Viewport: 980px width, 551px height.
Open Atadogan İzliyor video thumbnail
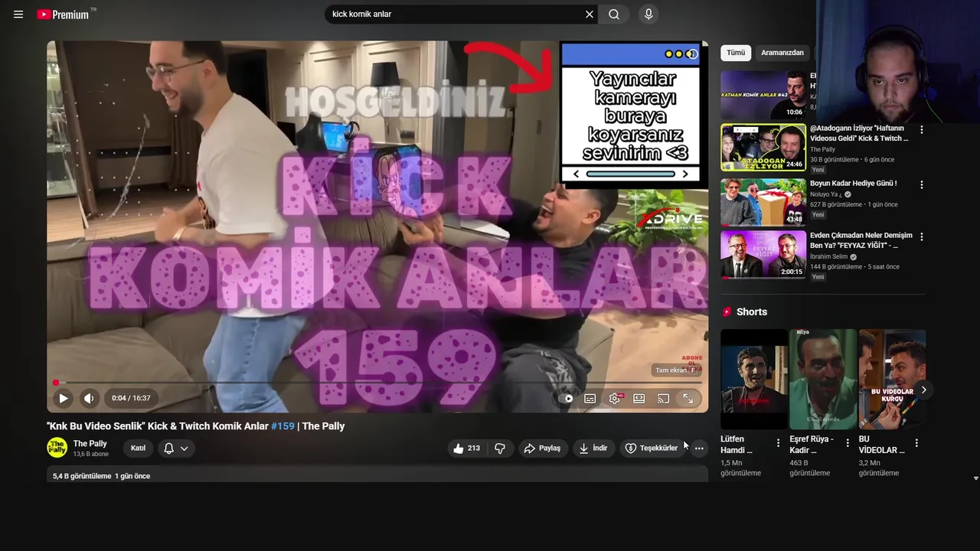[x=763, y=148]
